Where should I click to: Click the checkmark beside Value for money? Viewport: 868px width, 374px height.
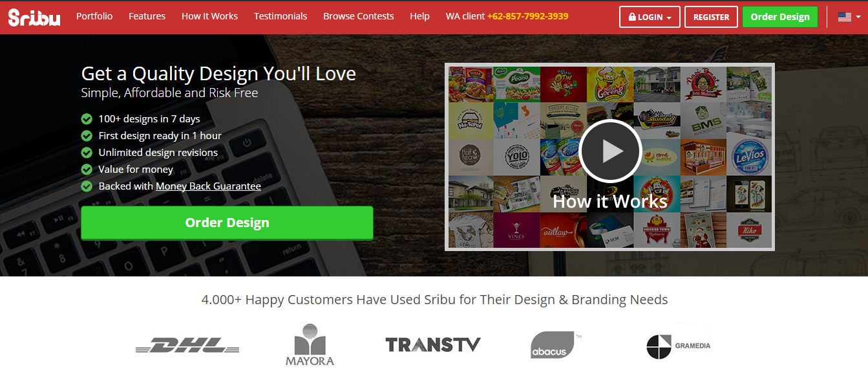point(87,170)
